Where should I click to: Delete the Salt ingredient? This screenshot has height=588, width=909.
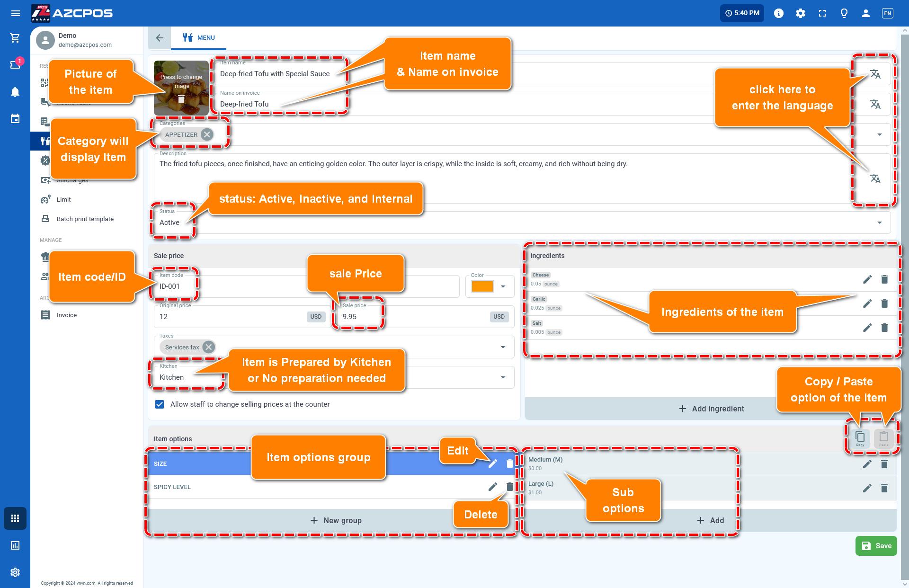tap(884, 328)
